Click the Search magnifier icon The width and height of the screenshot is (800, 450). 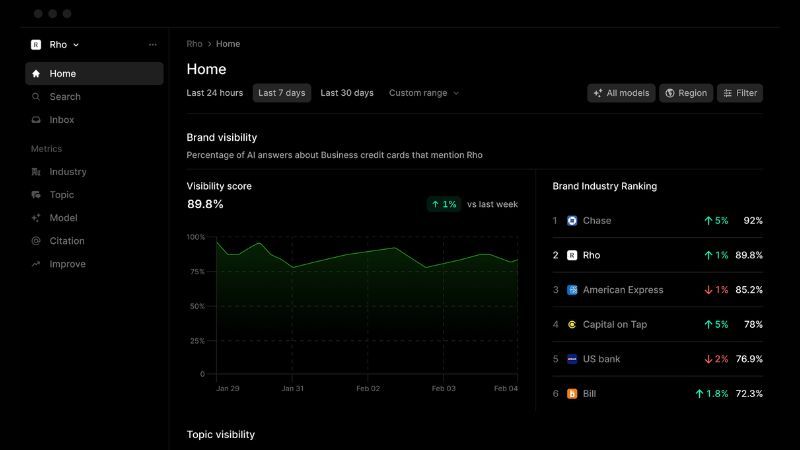[36, 96]
